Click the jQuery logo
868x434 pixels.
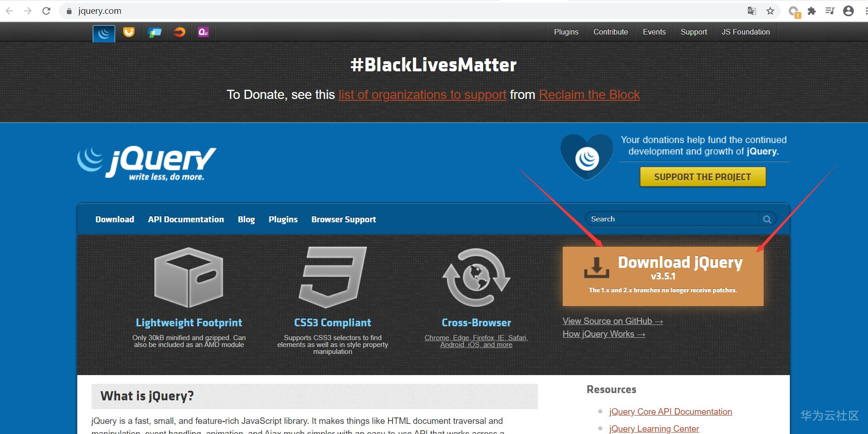147,163
